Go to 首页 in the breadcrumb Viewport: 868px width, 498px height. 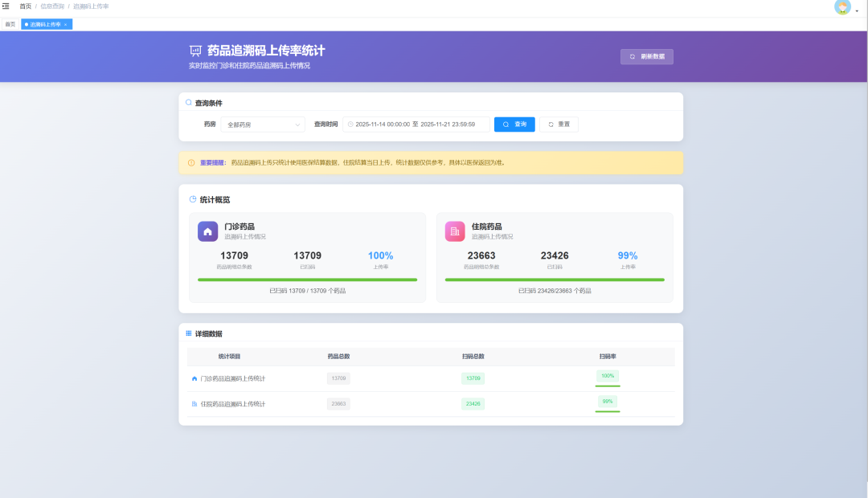[26, 6]
